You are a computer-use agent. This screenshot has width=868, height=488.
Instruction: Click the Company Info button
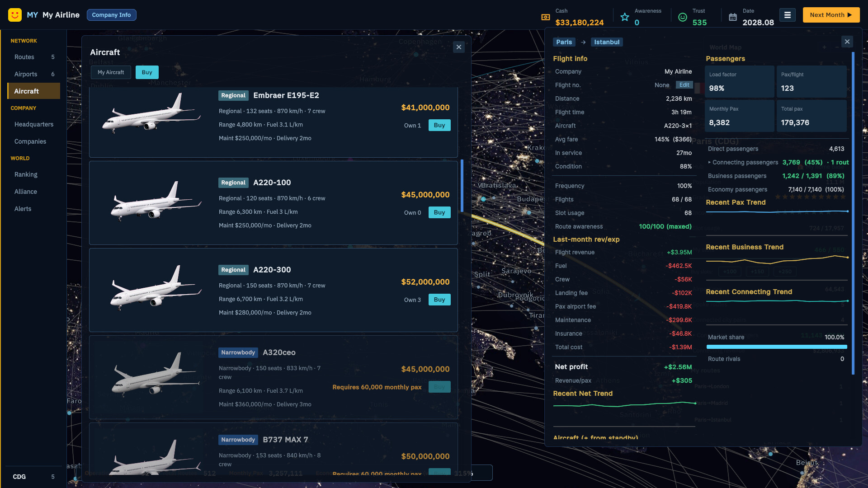click(x=111, y=15)
